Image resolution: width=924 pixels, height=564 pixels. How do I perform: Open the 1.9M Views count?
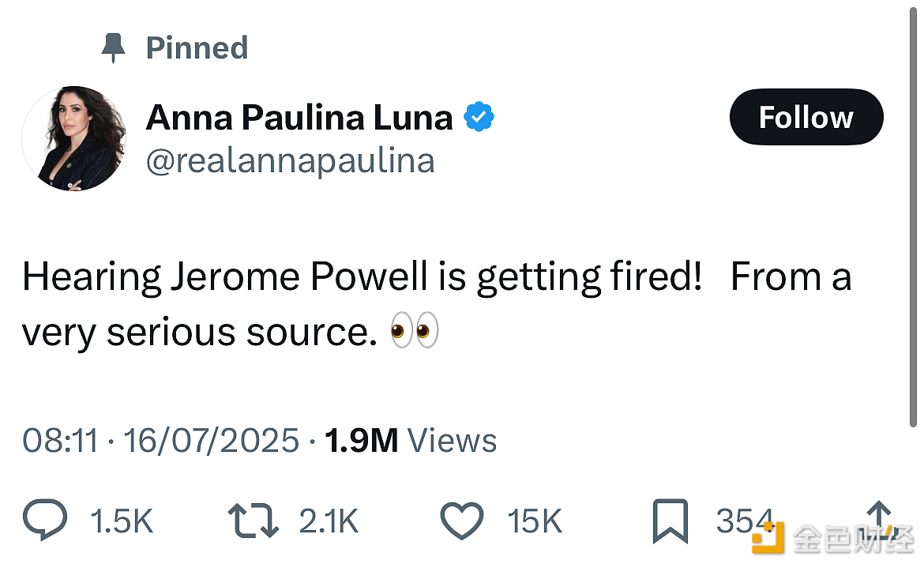tap(410, 441)
